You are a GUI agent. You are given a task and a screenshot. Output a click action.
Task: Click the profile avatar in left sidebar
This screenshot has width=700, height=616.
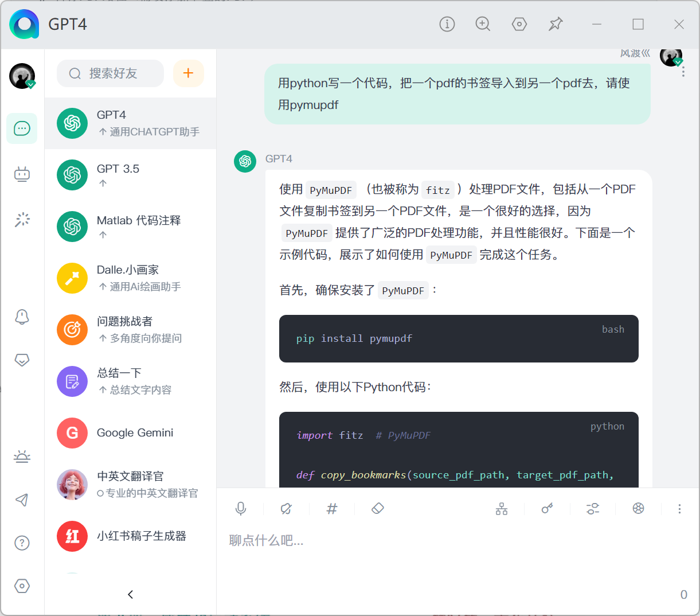(22, 76)
